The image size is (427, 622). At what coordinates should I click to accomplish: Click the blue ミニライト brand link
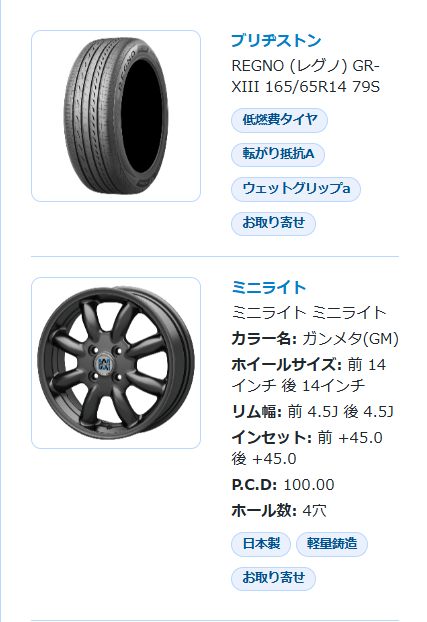(x=269, y=288)
